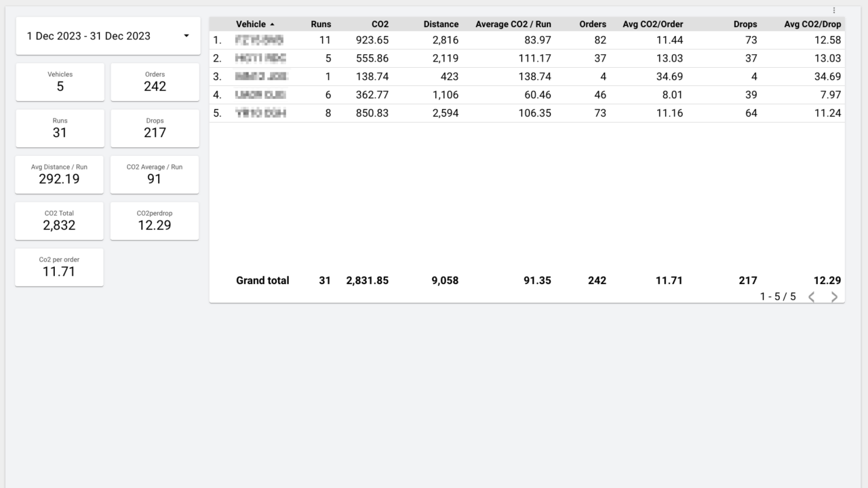Sort table by Distance column header

tap(441, 24)
